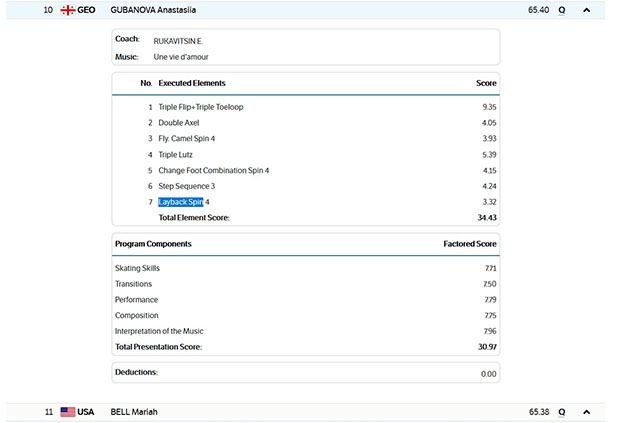
Task: Collapse Gubanova Anastasiia's score details
Action: [586, 10]
